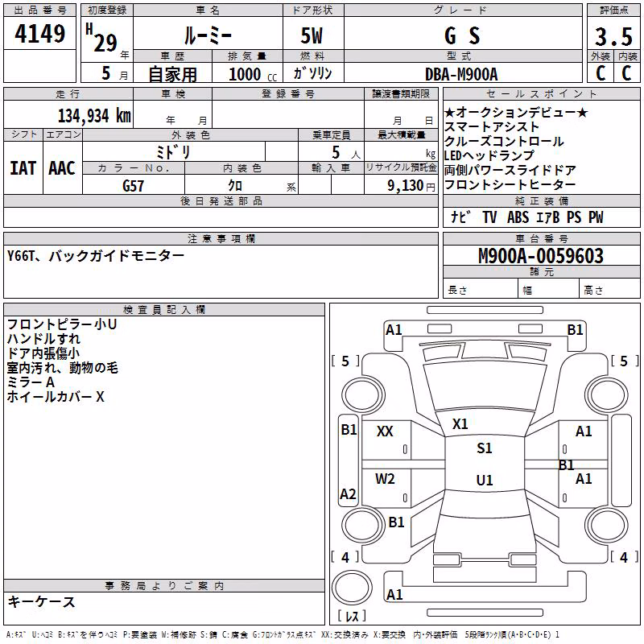Click the seating capacity 5 人
644x644 pixels.
pos(345,153)
